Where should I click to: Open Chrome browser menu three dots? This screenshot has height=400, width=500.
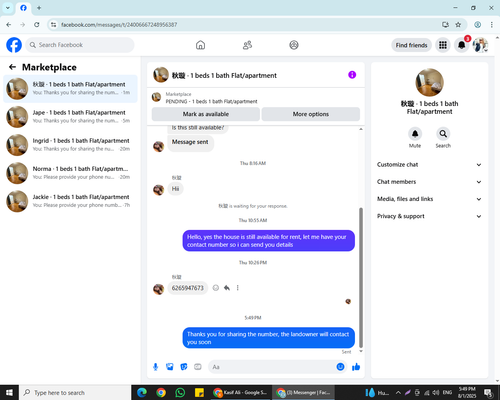492,25
